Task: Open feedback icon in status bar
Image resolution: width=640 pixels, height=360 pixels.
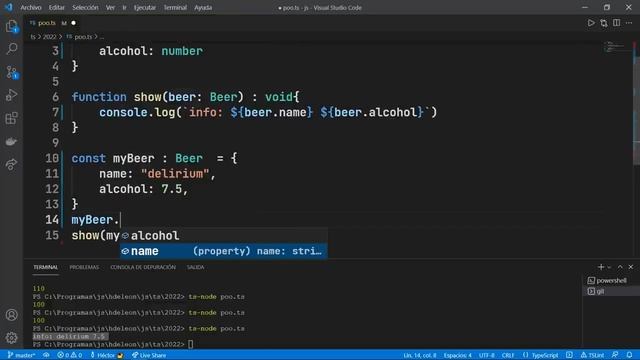Action: tap(615, 355)
